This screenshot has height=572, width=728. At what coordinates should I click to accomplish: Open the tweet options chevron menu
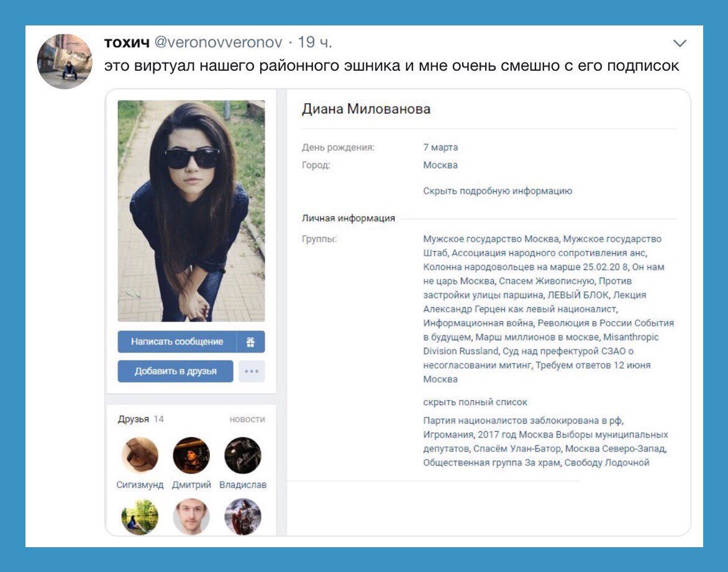pyautogui.click(x=680, y=43)
